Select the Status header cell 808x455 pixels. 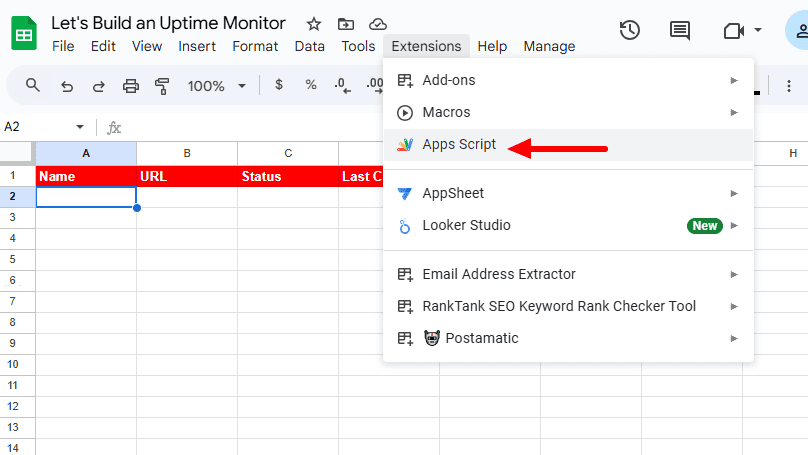coord(288,176)
